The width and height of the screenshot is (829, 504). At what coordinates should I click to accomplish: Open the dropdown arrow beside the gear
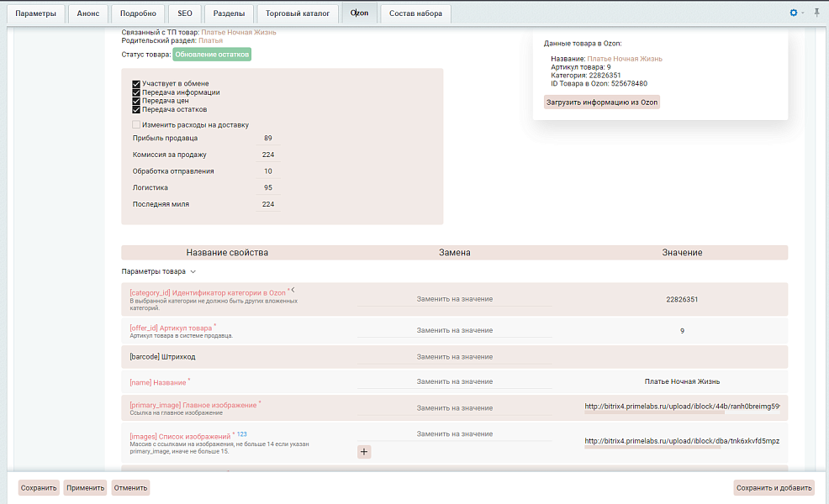pos(803,13)
